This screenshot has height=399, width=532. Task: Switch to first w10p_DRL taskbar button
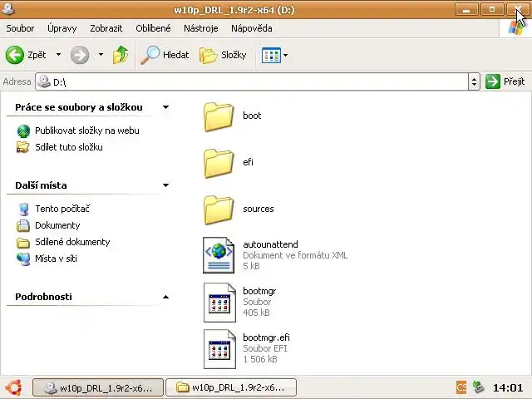coord(98,387)
